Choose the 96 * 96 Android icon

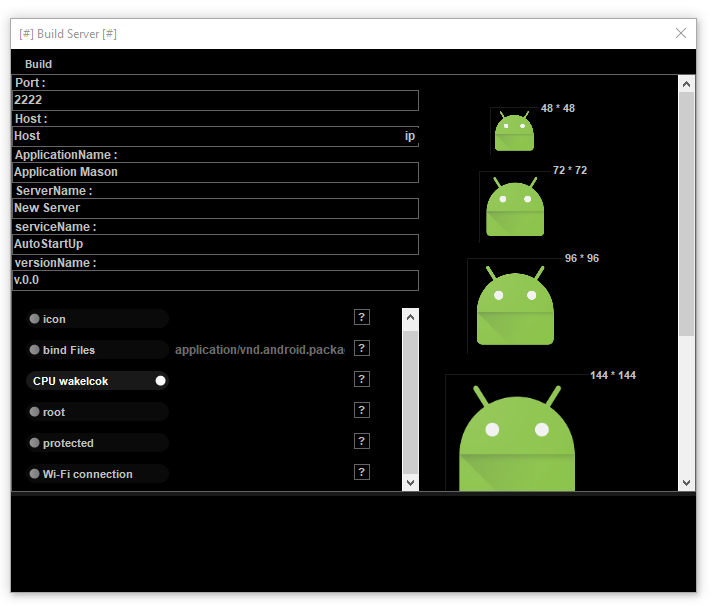coord(515,306)
